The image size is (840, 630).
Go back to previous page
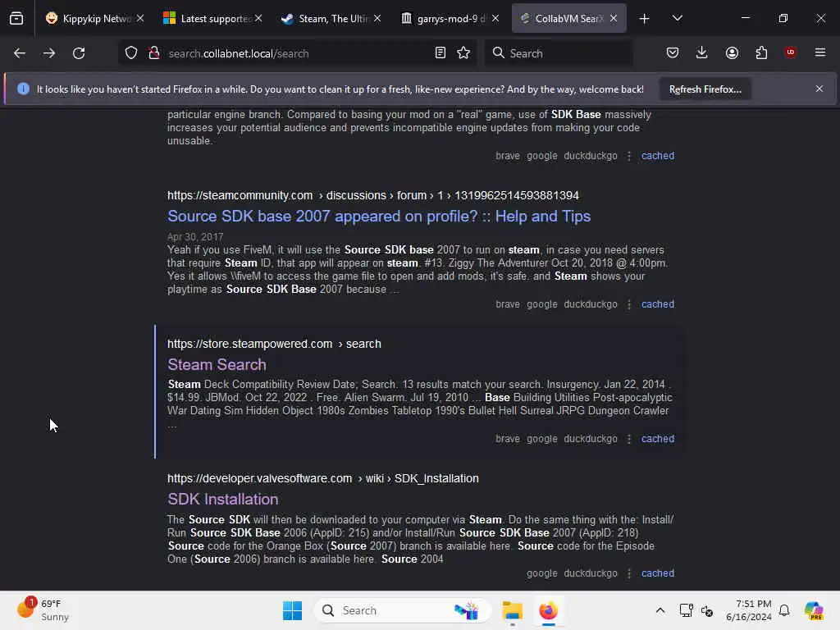pyautogui.click(x=20, y=53)
